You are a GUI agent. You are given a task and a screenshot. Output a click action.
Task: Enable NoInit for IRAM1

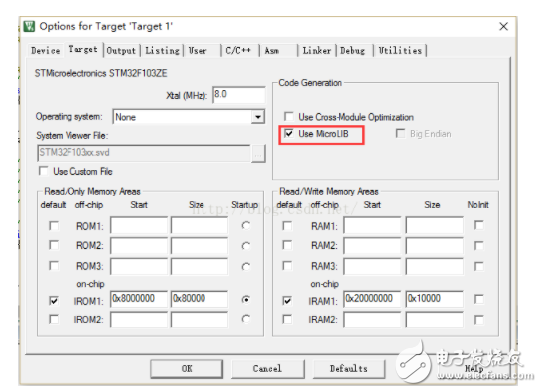coord(479,299)
